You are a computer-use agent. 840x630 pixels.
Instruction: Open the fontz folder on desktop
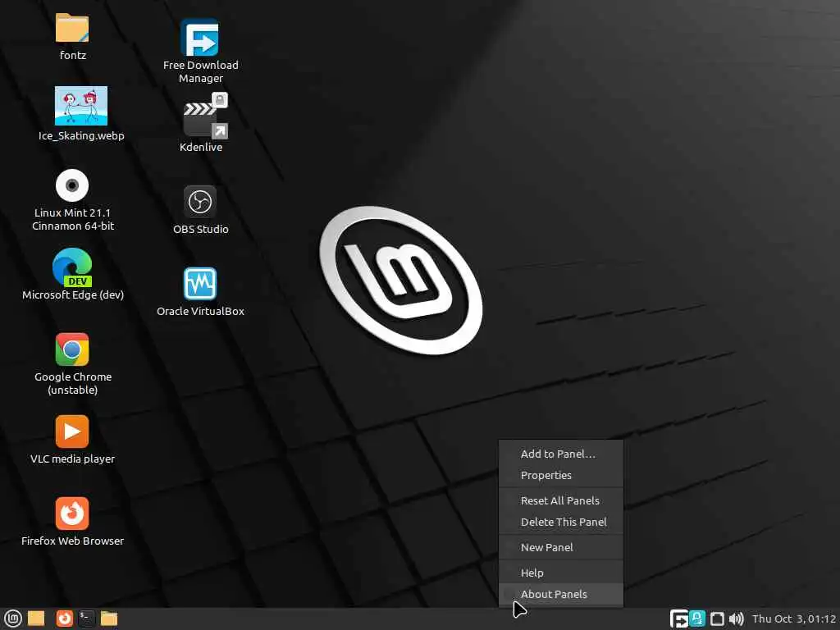pyautogui.click(x=72, y=28)
